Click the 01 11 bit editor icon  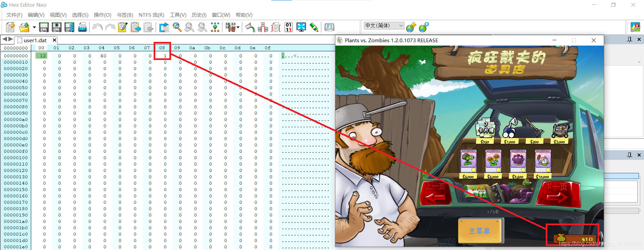[288, 27]
